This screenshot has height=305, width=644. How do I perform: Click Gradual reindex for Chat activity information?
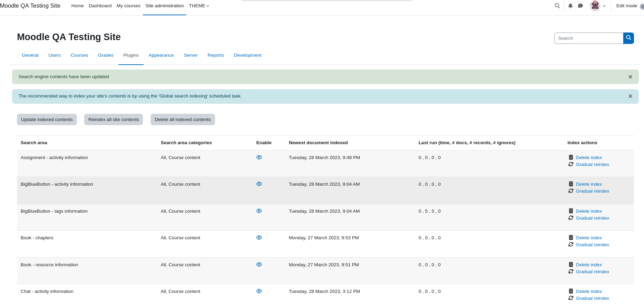592,298
